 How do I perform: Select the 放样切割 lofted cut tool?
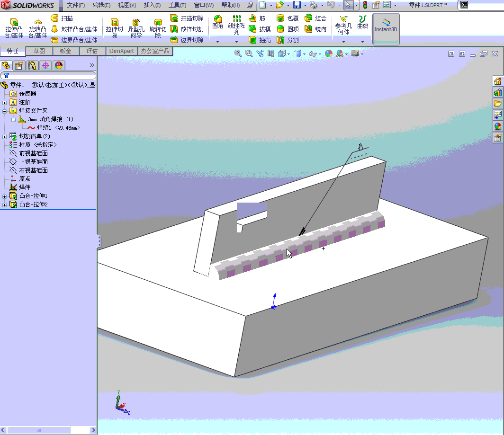click(x=187, y=29)
